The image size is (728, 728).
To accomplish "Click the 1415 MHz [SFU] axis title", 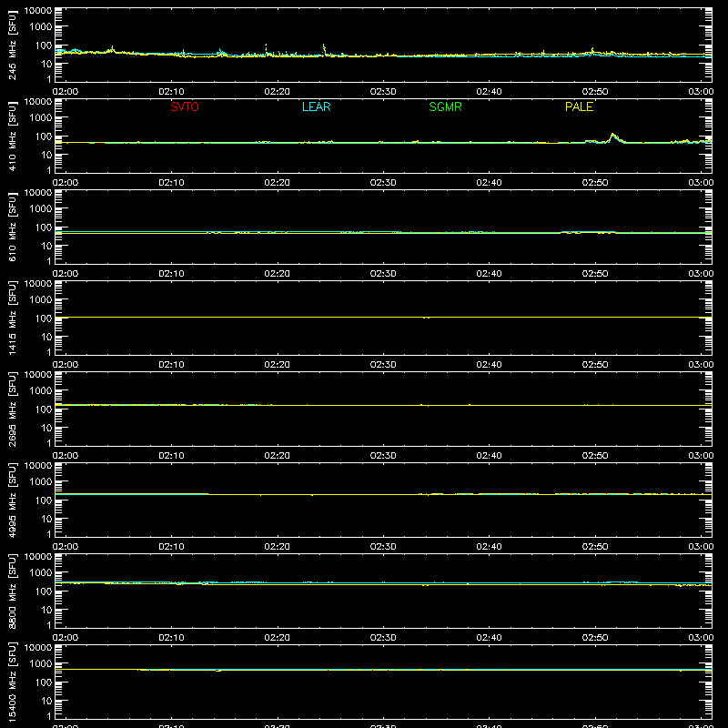I will [x=12, y=318].
